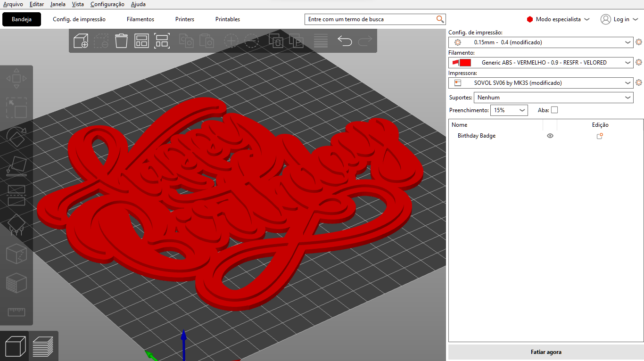Open the Modo especialista dropdown

pyautogui.click(x=558, y=19)
